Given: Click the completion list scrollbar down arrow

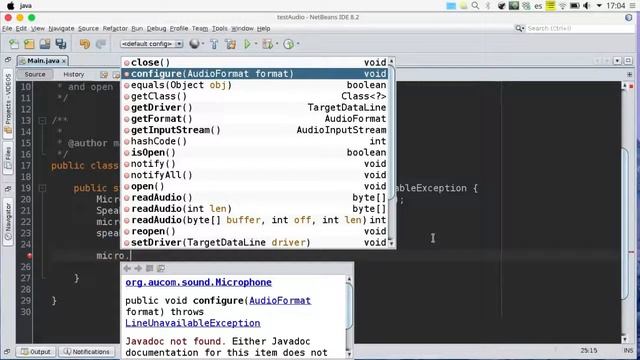Looking at the screenshot, I should tap(391, 244).
